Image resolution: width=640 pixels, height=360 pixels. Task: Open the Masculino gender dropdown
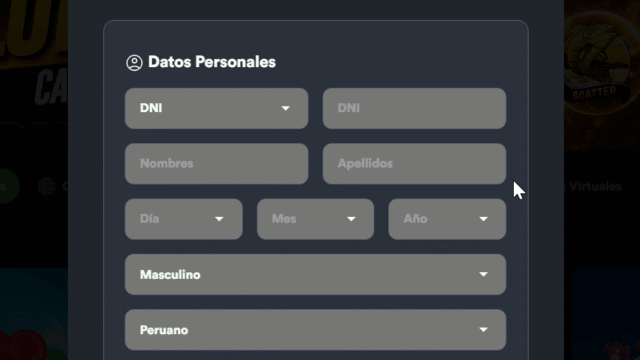[316, 274]
